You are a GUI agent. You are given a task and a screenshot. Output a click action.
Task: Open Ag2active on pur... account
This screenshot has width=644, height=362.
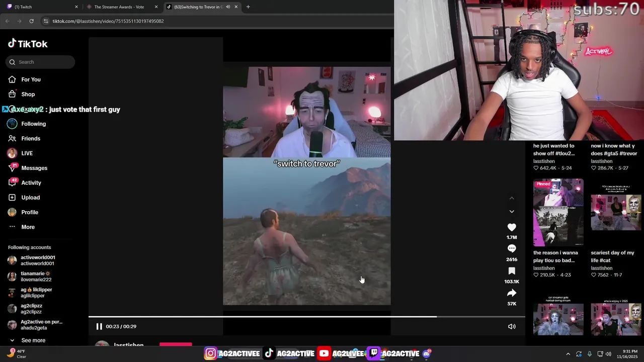tap(35, 325)
